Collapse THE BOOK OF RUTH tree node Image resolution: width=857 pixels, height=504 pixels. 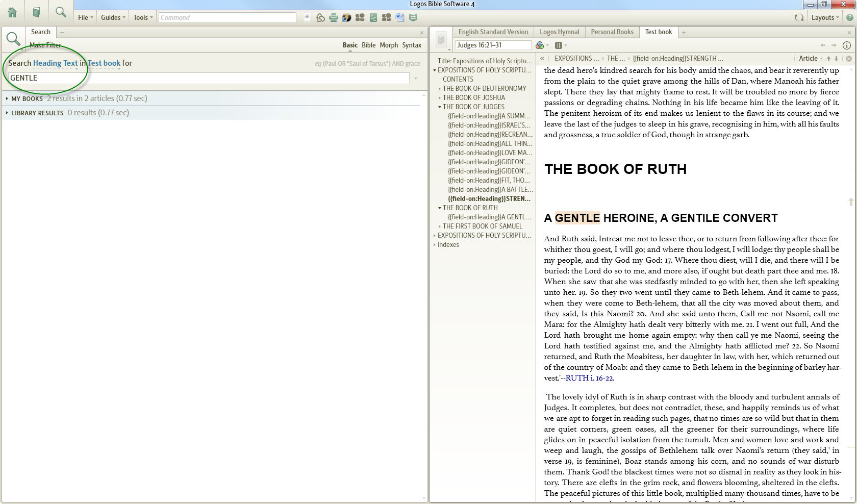(440, 208)
